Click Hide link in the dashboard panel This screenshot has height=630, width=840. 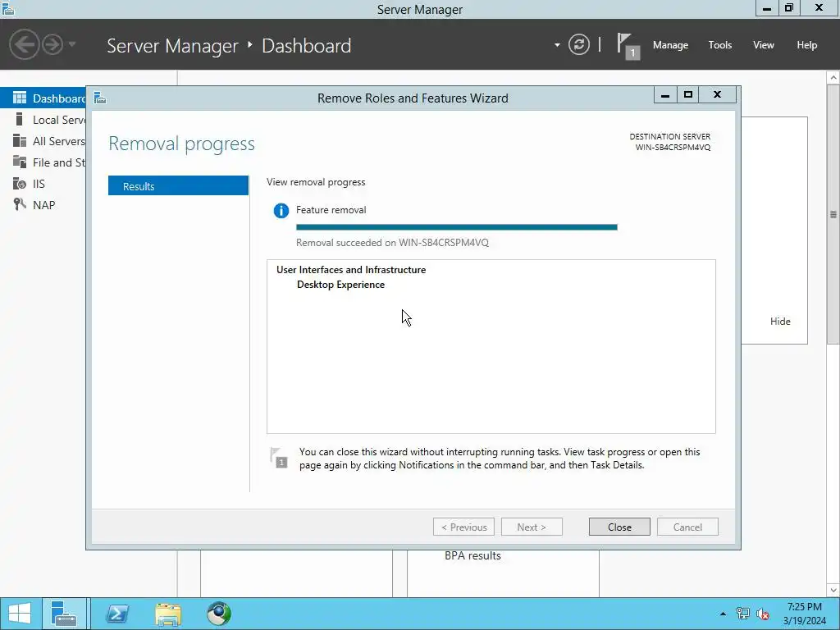780,322
